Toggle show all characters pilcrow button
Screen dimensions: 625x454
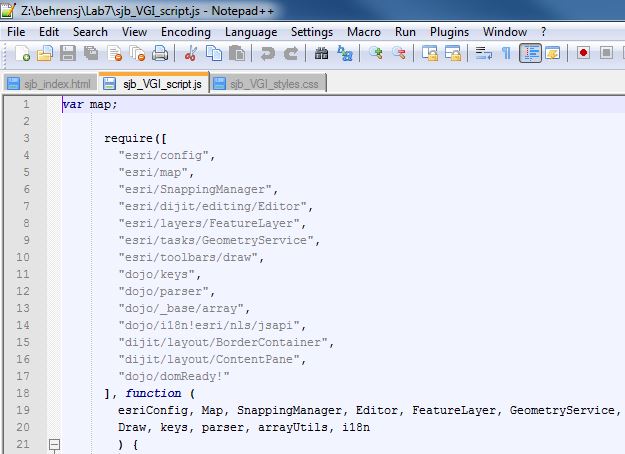[506, 53]
